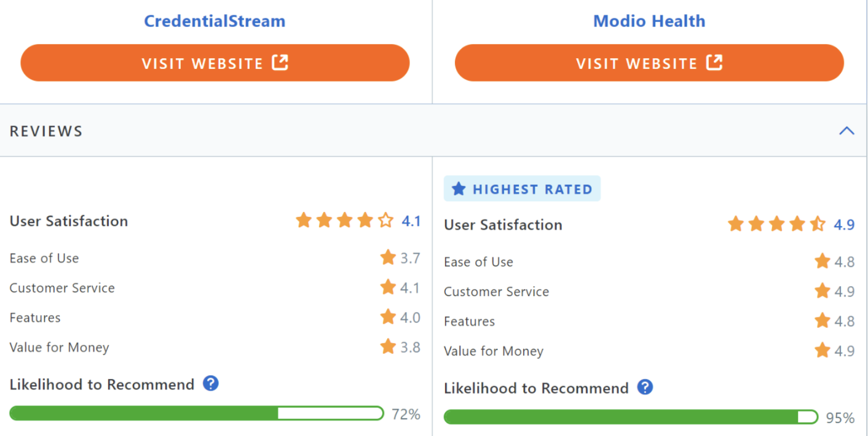The image size is (868, 436).
Task: Click the external-link icon on CredentialStream's button
Action: (280, 63)
